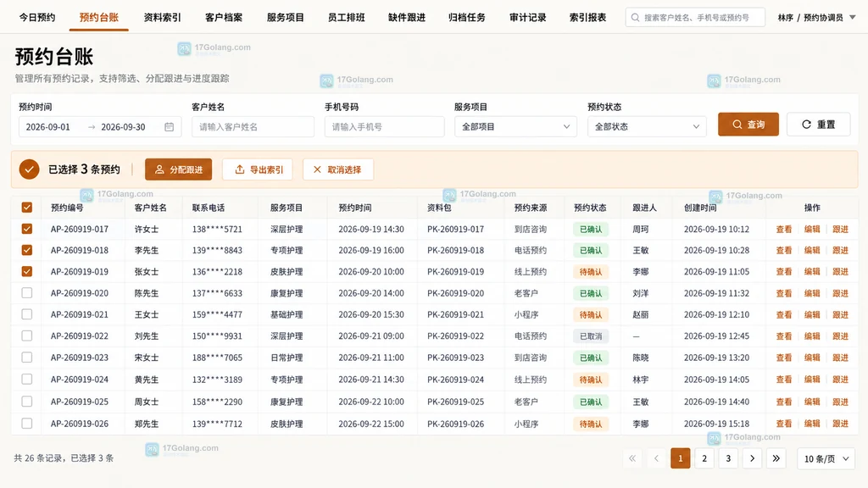The width and height of the screenshot is (868, 488).
Task: Check row AP-260919-021 checkbox
Action: (26, 314)
